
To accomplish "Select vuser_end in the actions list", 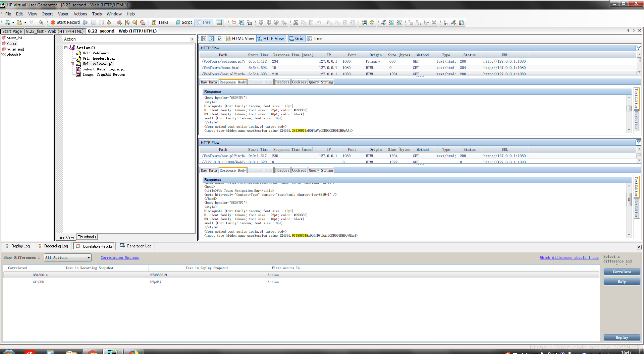I will click(15, 49).
